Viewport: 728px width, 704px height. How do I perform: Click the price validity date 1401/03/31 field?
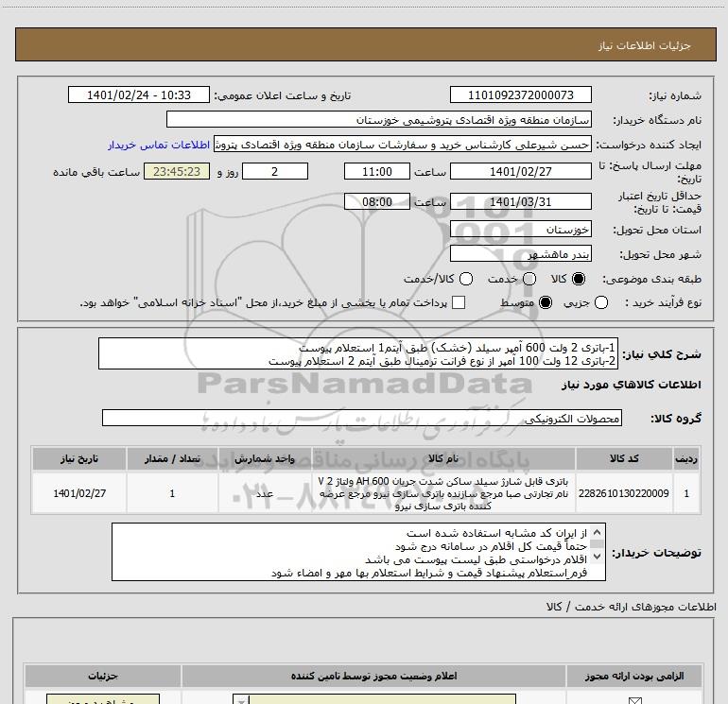tap(520, 201)
